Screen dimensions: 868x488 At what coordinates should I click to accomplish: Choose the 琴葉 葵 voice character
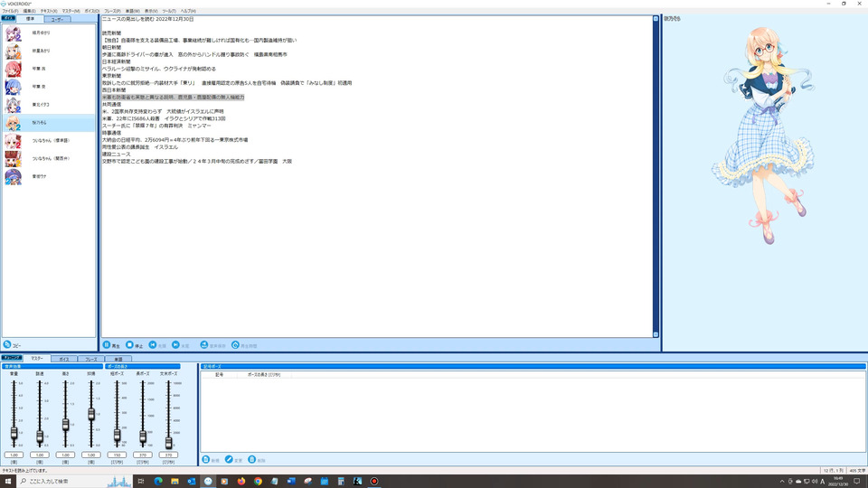pos(49,87)
